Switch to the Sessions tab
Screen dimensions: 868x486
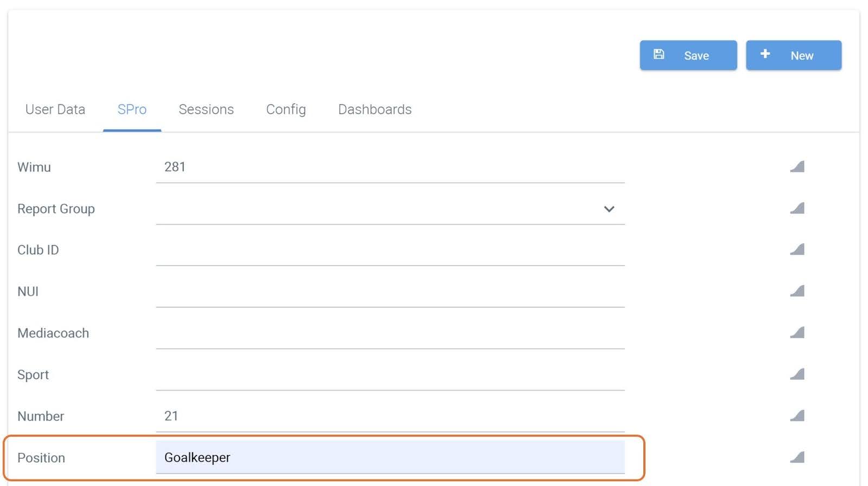coord(206,110)
